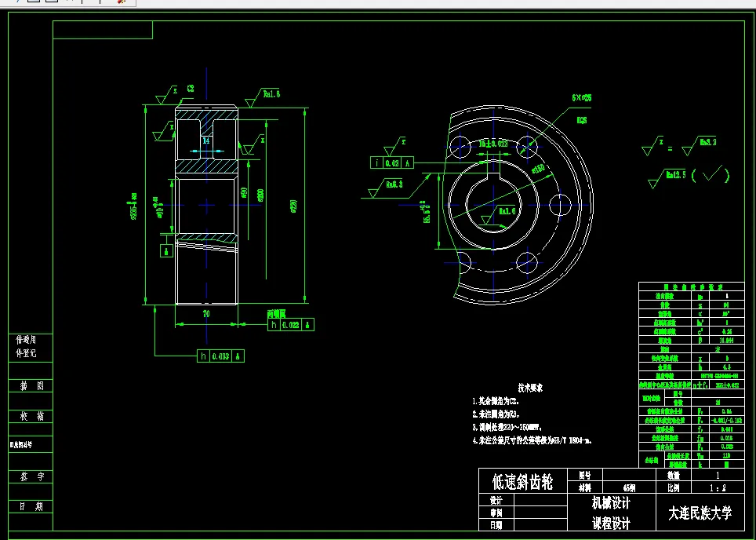The height and width of the screenshot is (540, 756).
Task: Click the top-left hole circle in front view
Action: coord(460,147)
